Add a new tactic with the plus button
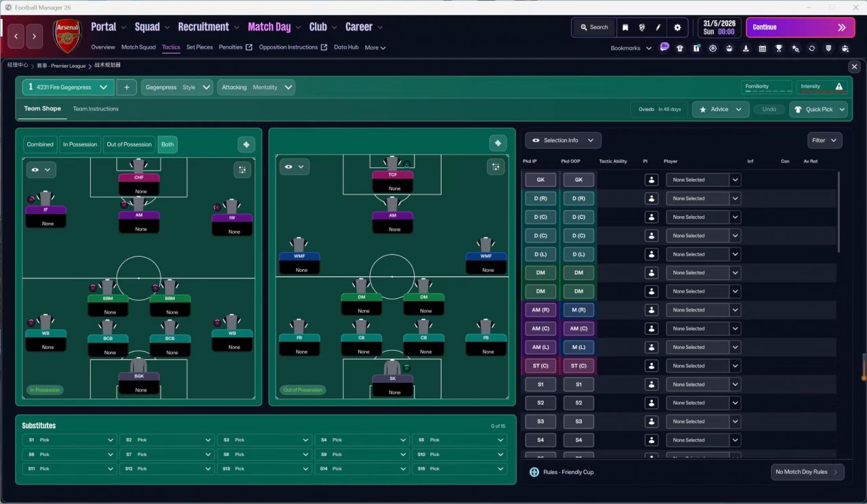The image size is (867, 504). point(127,87)
